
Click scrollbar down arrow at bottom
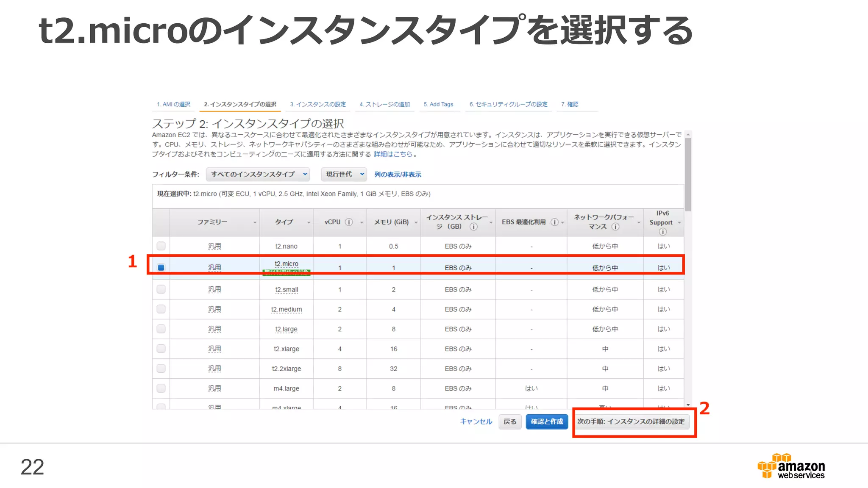coord(688,405)
